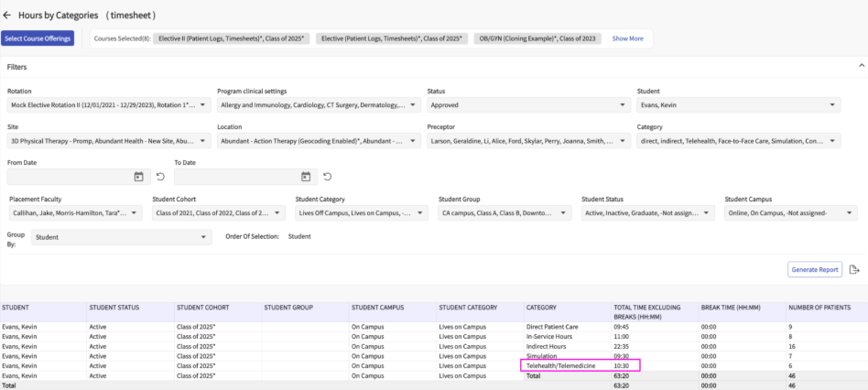Reset the From Date field

pyautogui.click(x=161, y=176)
